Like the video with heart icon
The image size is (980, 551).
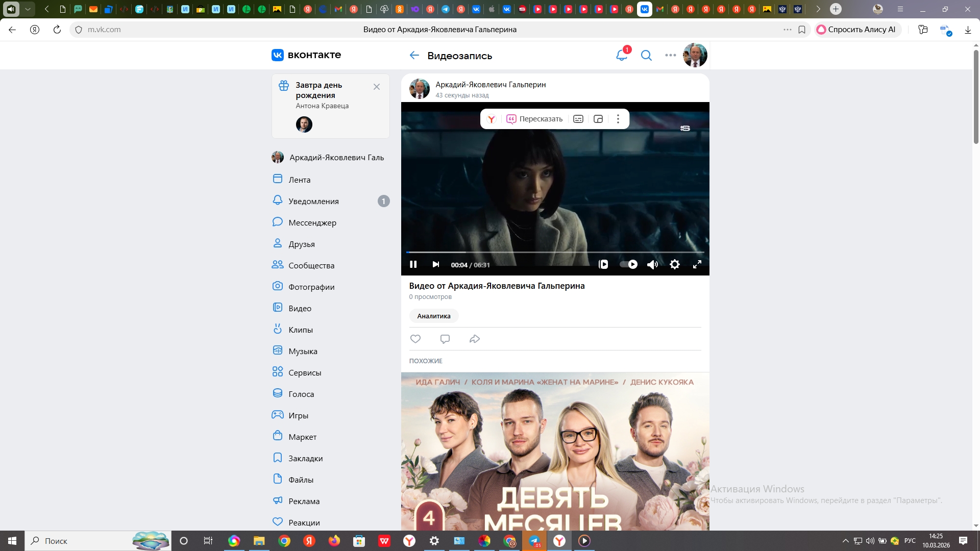tap(415, 339)
